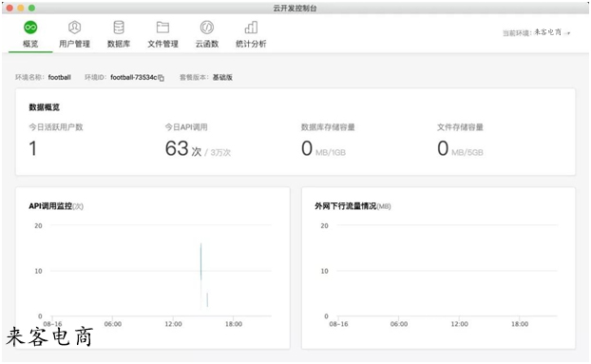
Task: Click the 基础版 plan version text
Action: tap(222, 77)
